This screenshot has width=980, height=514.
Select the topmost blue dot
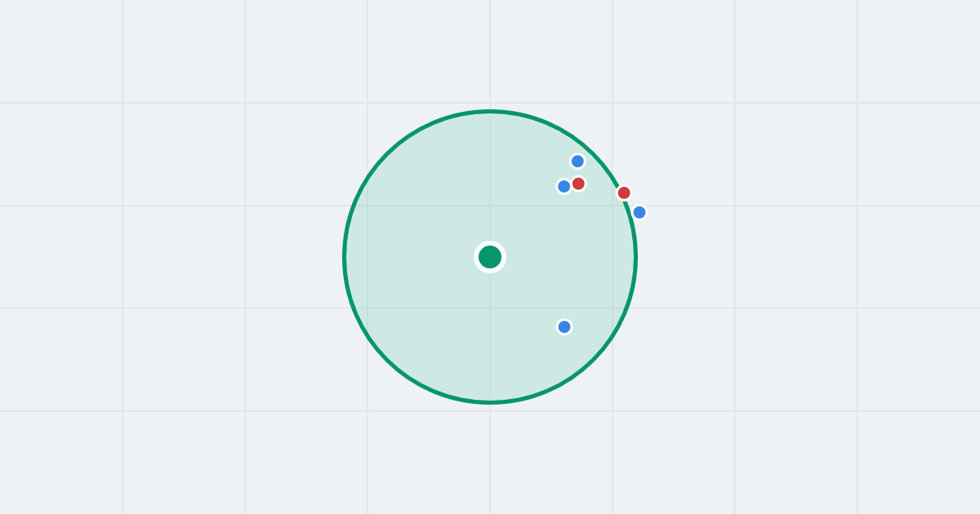(x=577, y=162)
